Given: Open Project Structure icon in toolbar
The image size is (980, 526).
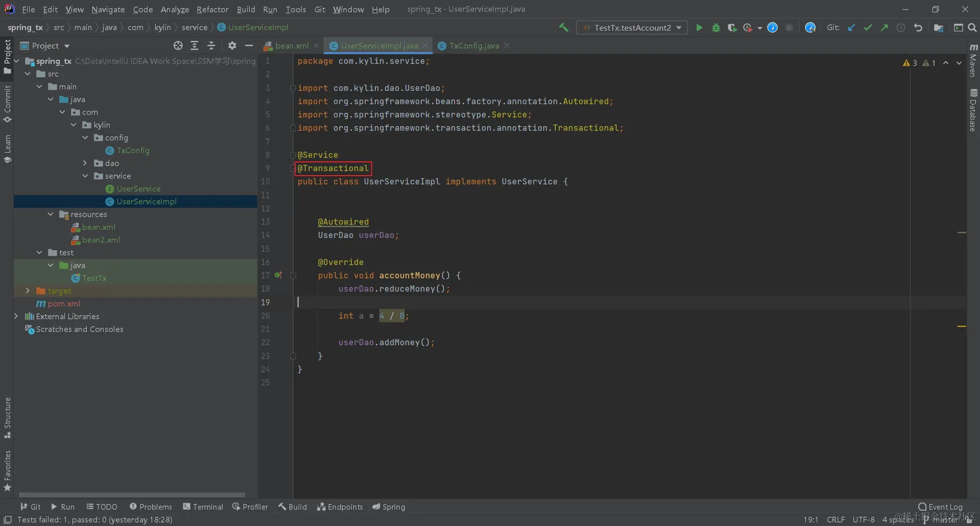Looking at the screenshot, I should [938, 28].
